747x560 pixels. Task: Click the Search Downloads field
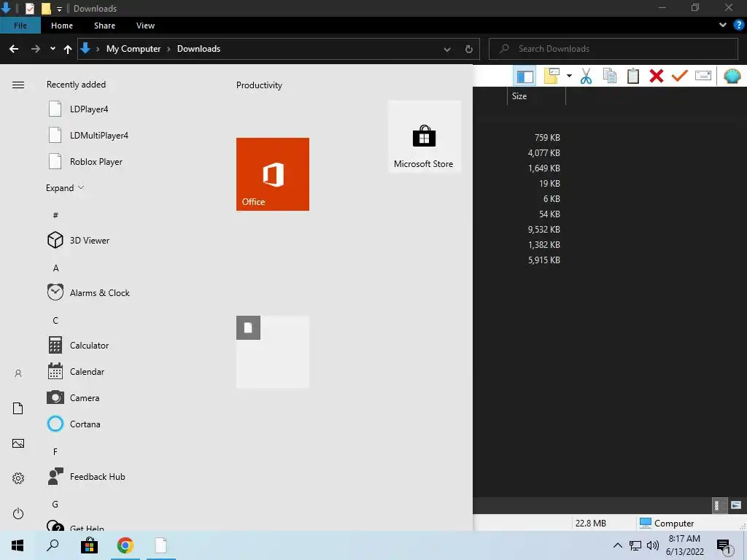613,49
